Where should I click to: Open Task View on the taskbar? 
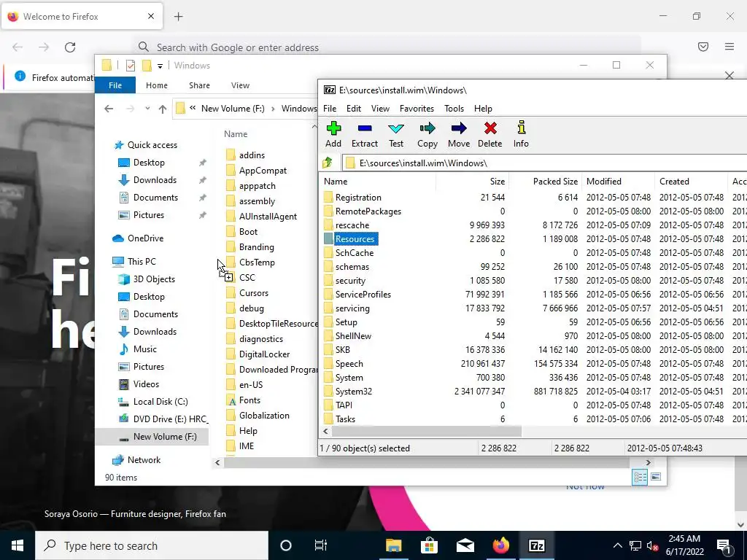[321, 545]
